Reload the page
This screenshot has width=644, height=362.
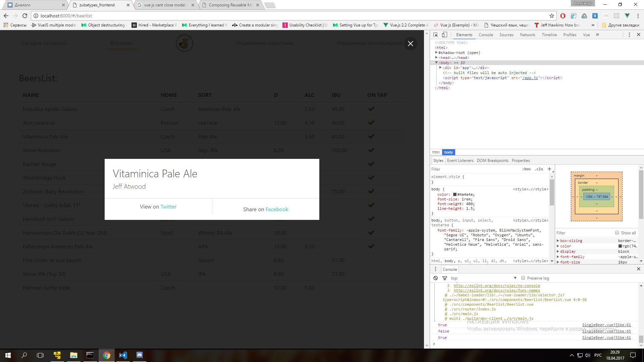click(x=25, y=16)
